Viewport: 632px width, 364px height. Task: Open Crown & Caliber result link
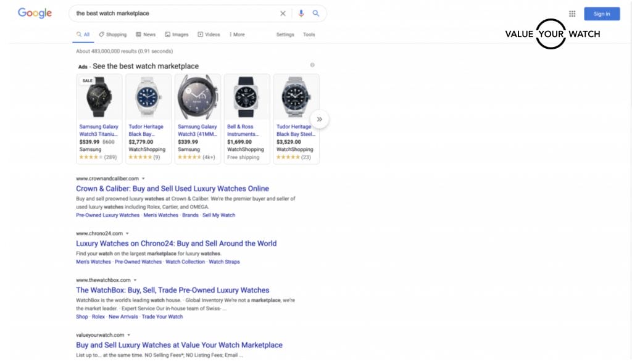coord(172,189)
